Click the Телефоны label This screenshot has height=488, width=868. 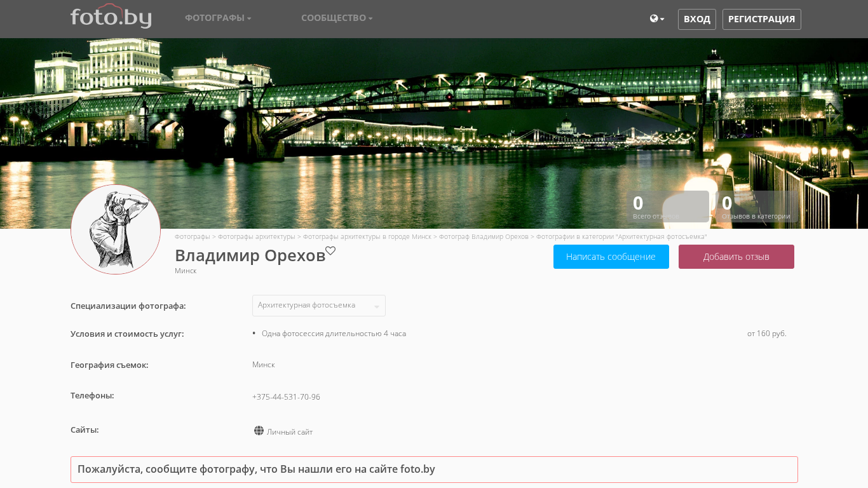click(92, 395)
